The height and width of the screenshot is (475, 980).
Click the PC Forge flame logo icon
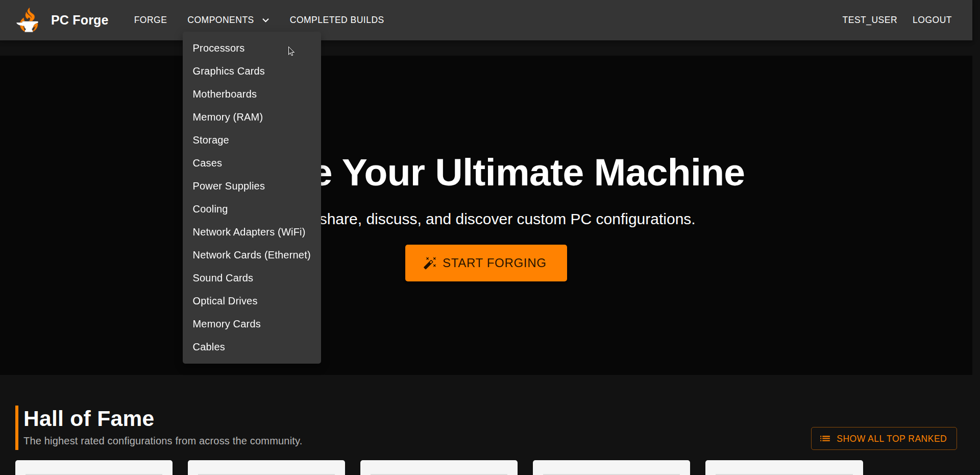click(28, 20)
